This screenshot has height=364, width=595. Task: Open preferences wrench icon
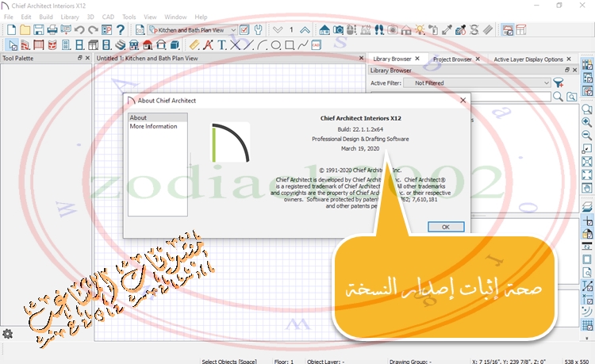click(259, 29)
